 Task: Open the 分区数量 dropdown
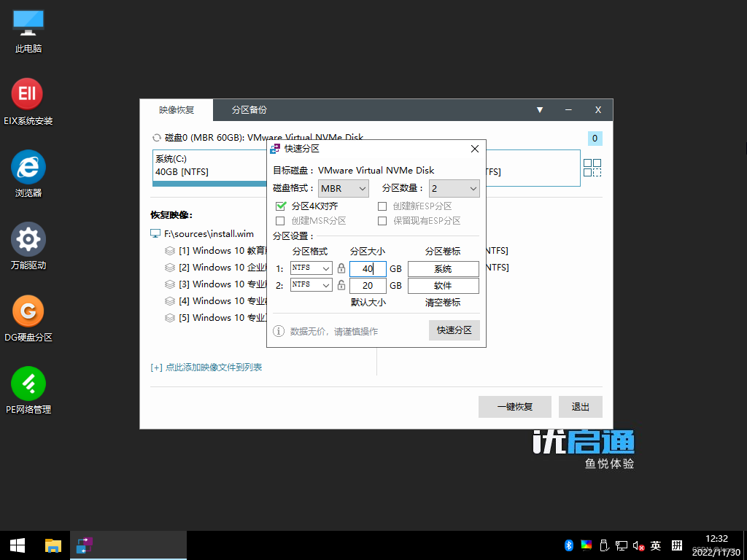click(x=454, y=189)
